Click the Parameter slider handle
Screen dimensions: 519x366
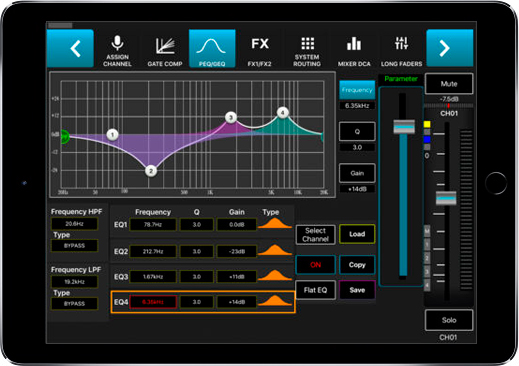point(404,127)
